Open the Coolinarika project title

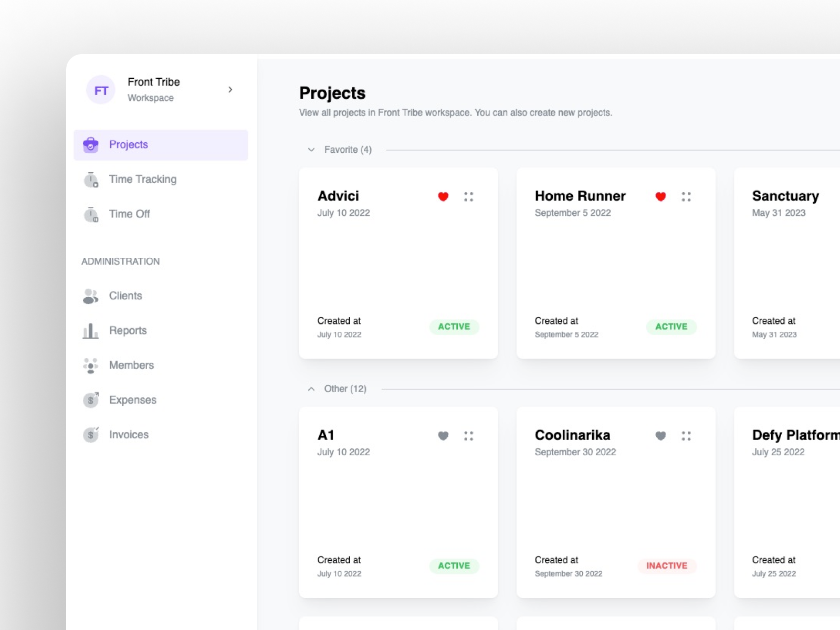(572, 435)
